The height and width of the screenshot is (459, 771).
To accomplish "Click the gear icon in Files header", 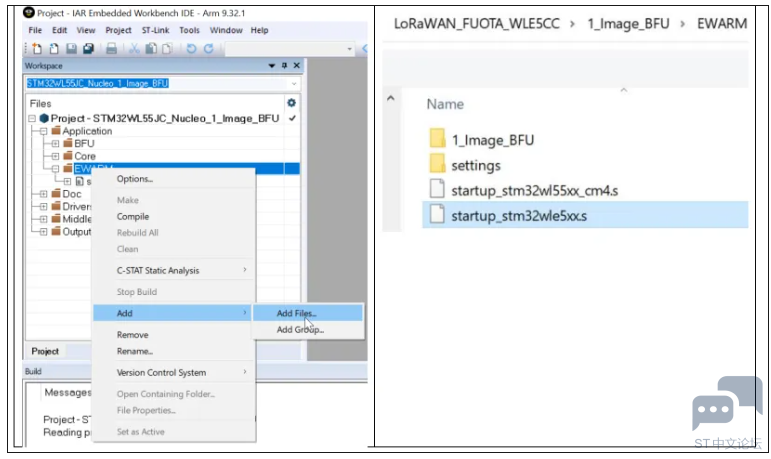I will point(291,102).
